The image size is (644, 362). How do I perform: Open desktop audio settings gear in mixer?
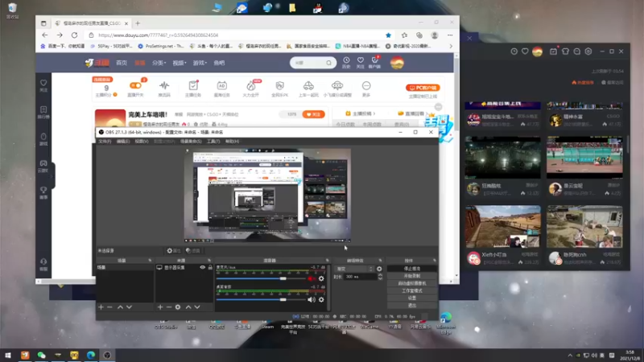coord(321,299)
